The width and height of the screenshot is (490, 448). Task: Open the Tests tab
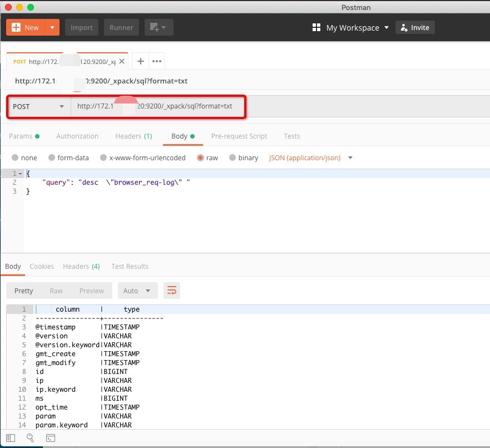point(292,136)
